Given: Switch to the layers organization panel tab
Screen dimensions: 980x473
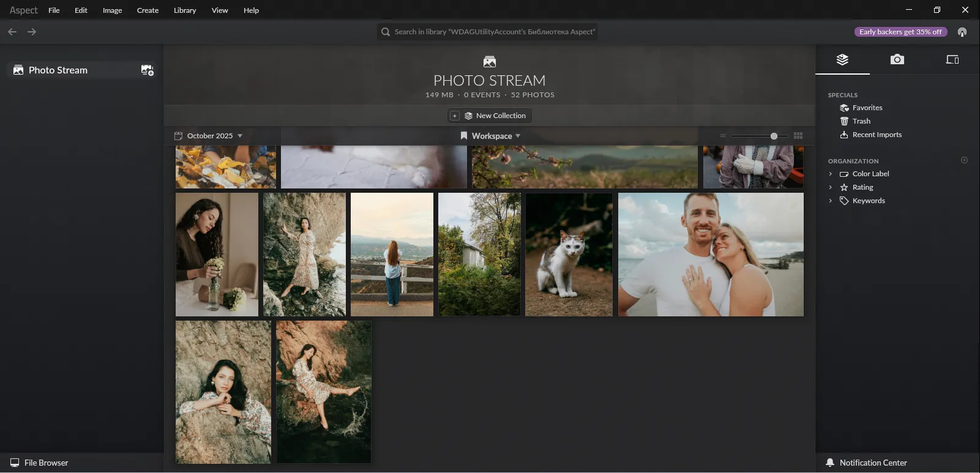Looking at the screenshot, I should (x=842, y=59).
